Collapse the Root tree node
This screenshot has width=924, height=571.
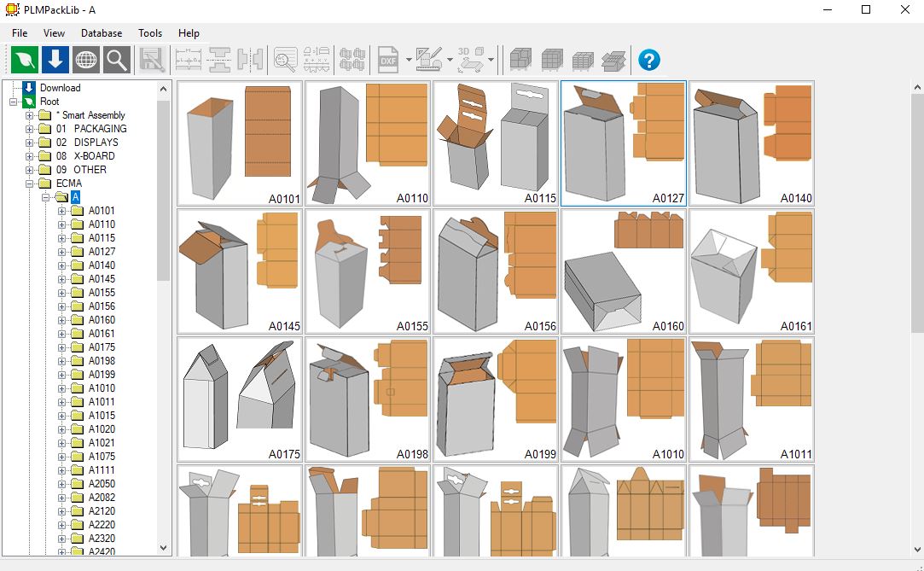pos(13,102)
